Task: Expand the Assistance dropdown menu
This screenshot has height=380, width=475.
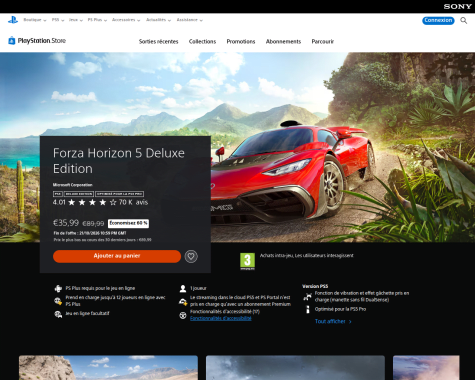Action: (x=190, y=20)
